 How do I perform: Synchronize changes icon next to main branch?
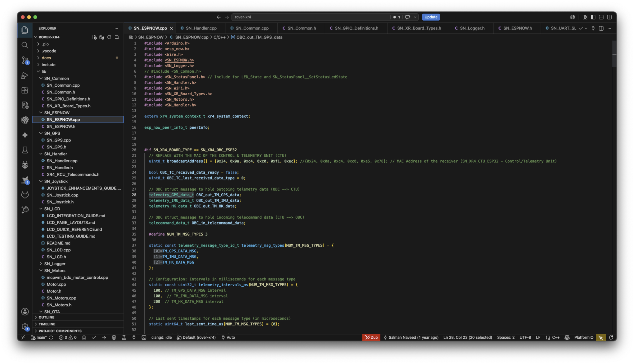tap(51, 337)
